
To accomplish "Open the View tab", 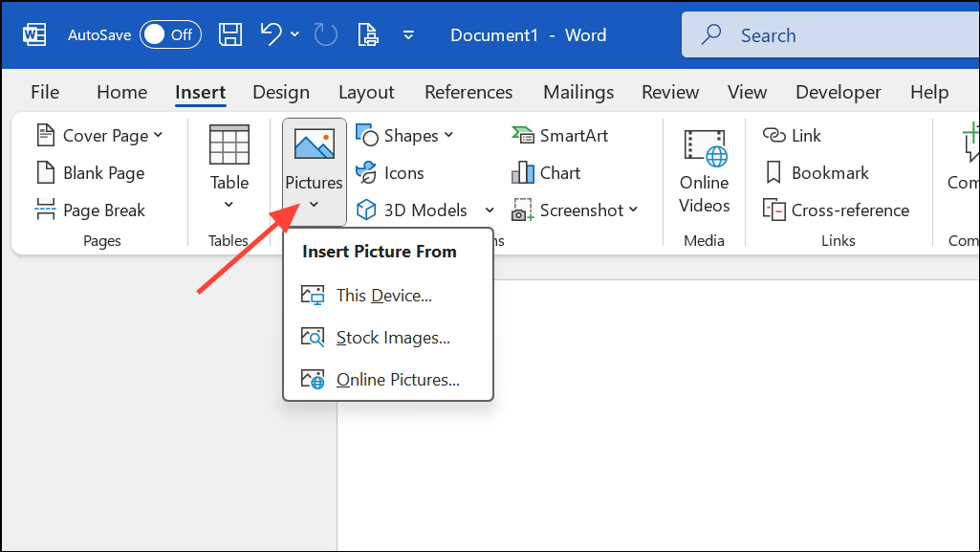I will pos(747,93).
